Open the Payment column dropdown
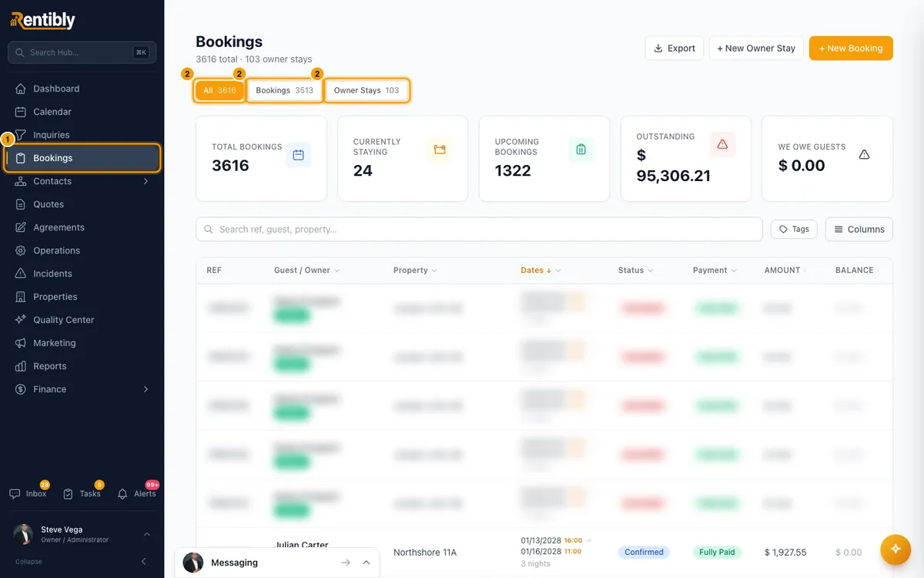Viewport: 924px width, 578px height. 734,271
